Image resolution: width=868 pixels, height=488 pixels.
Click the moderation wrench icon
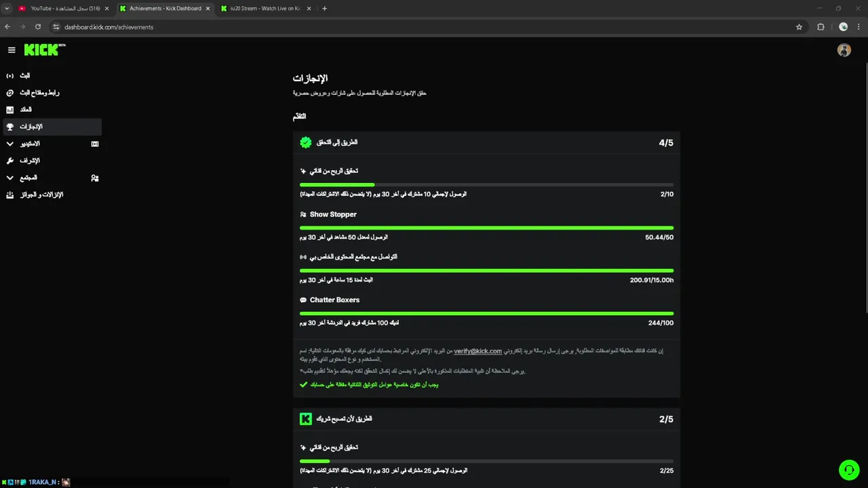pos(9,161)
